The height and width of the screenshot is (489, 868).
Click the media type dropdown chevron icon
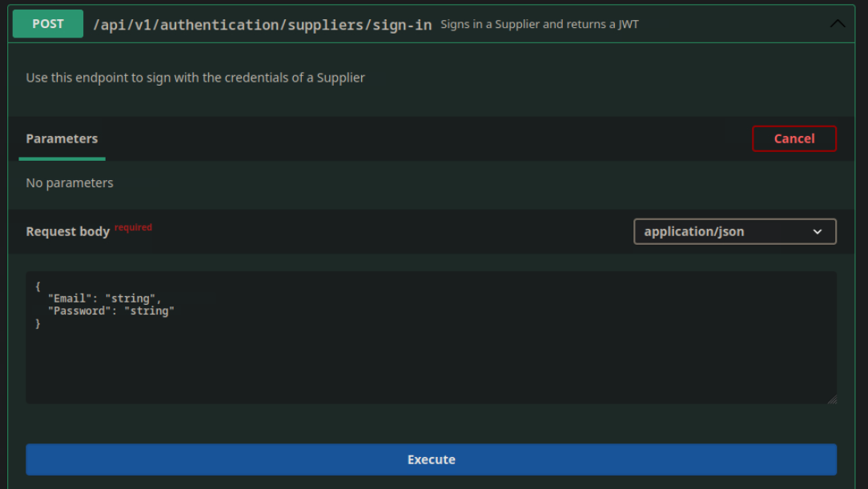click(x=819, y=231)
